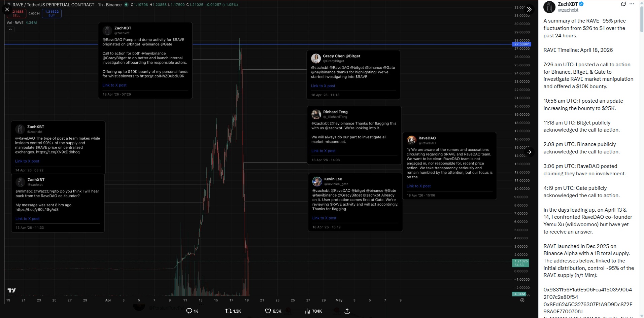The width and height of the screenshot is (644, 318).
Task: Click Gracy Chen's avatar in the Bitget card
Action: point(316,58)
